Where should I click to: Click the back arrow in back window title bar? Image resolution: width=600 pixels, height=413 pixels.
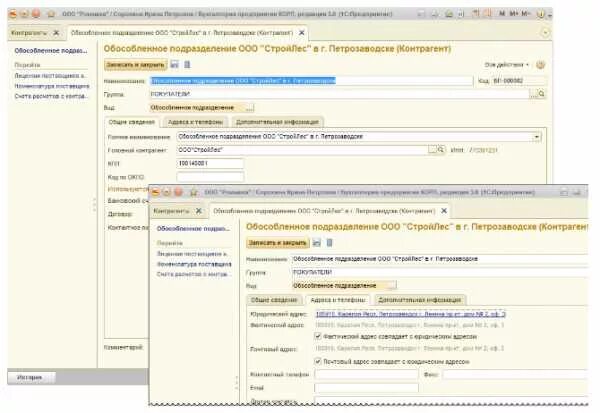pos(24,14)
